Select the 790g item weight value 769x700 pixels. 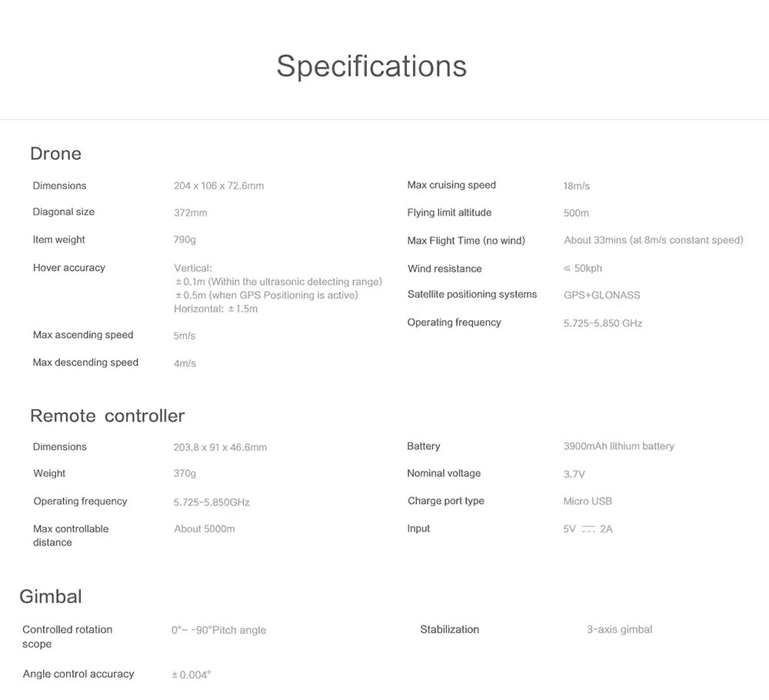[x=185, y=240]
